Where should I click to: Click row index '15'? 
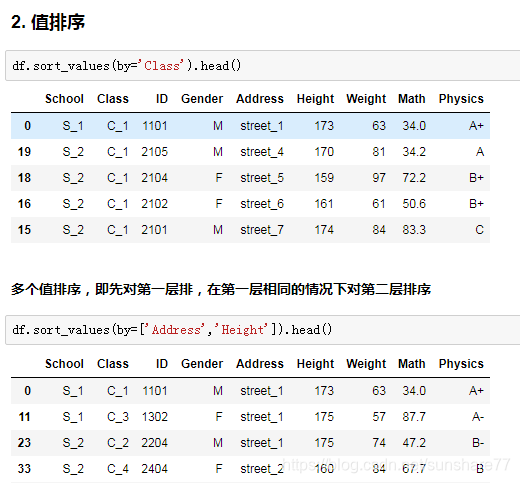click(x=24, y=230)
